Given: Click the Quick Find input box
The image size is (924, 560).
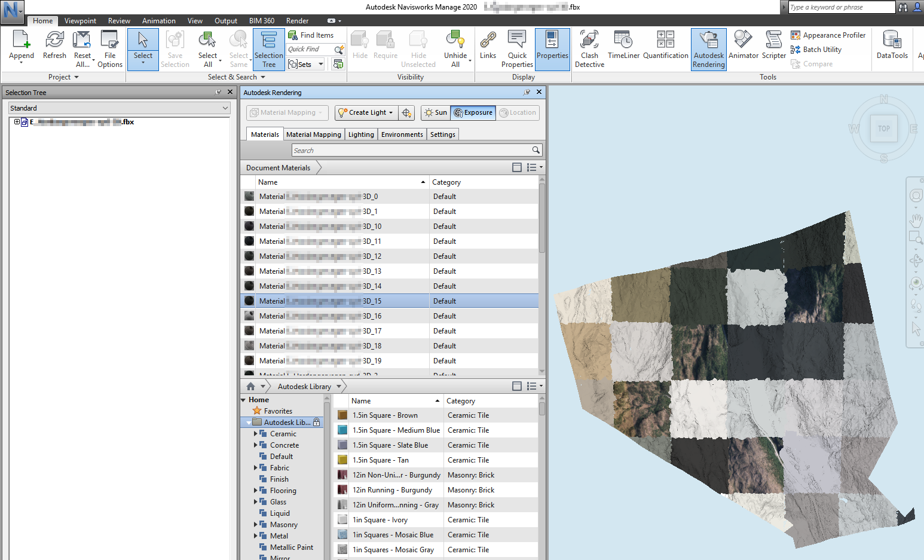Looking at the screenshot, I should coord(311,50).
